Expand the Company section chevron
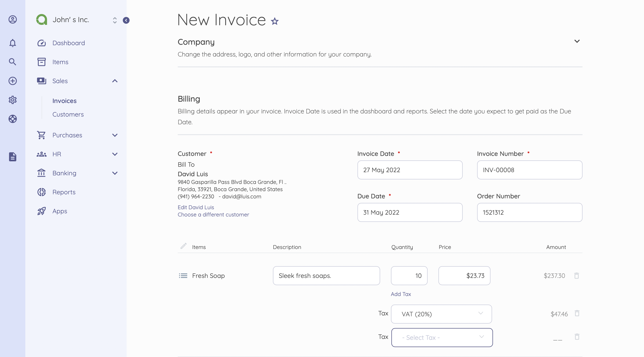644x357 pixels. coord(577,41)
